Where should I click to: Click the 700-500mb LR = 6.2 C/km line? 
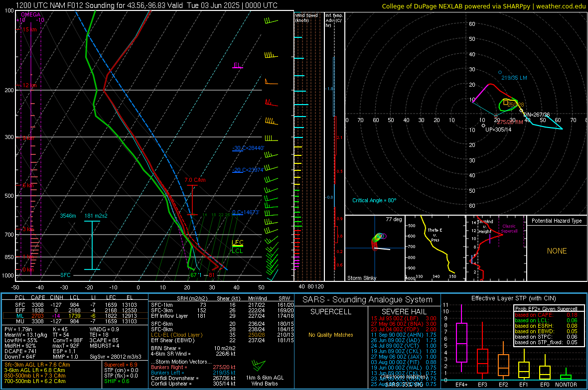tap(35, 381)
